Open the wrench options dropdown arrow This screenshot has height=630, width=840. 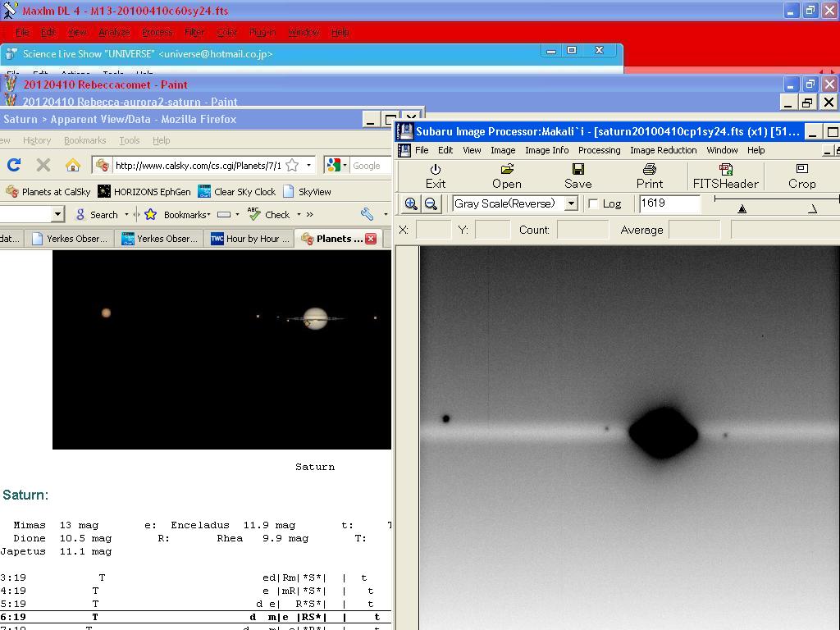pos(386,214)
